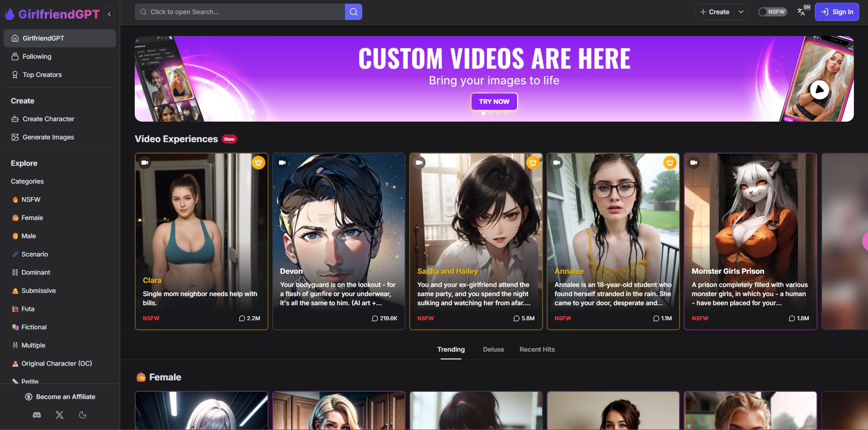
Task: Click the Female section heading
Action: [x=165, y=377]
